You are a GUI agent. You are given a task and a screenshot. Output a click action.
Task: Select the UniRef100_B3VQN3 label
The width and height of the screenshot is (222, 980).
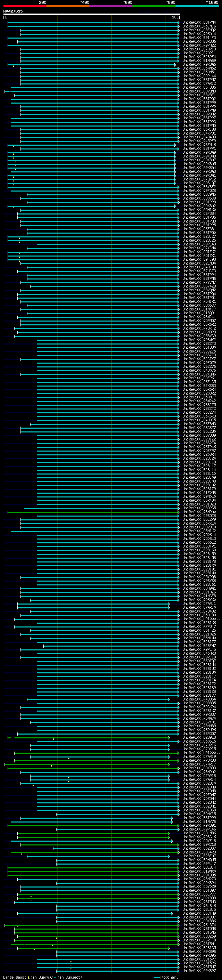(x=199, y=91)
